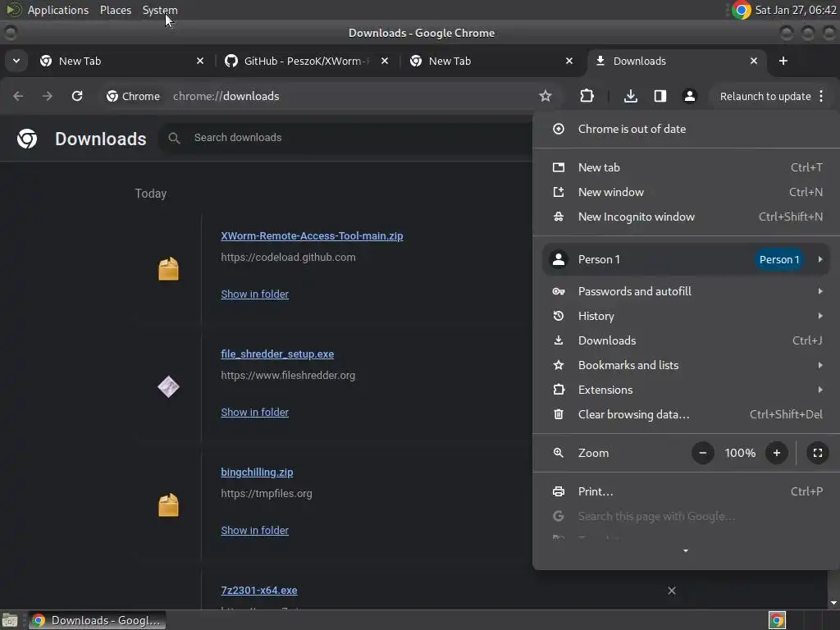Click the Chrome logo beside Downloads heading
This screenshot has width=840, height=630.
27,139
